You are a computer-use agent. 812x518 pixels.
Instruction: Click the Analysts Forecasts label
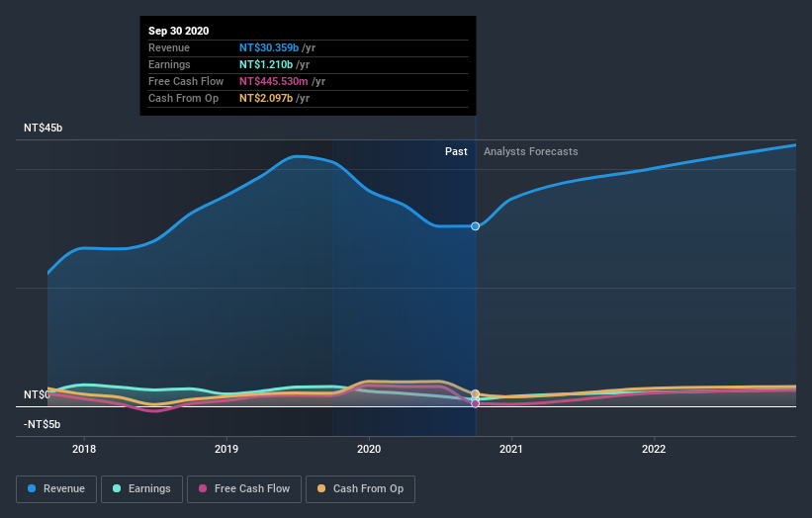point(531,151)
